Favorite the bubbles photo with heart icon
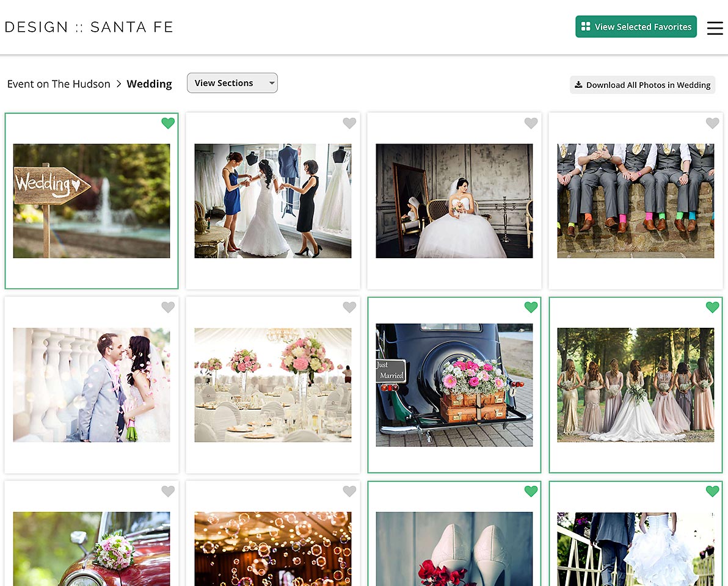This screenshot has width=728, height=586. pos(349,491)
